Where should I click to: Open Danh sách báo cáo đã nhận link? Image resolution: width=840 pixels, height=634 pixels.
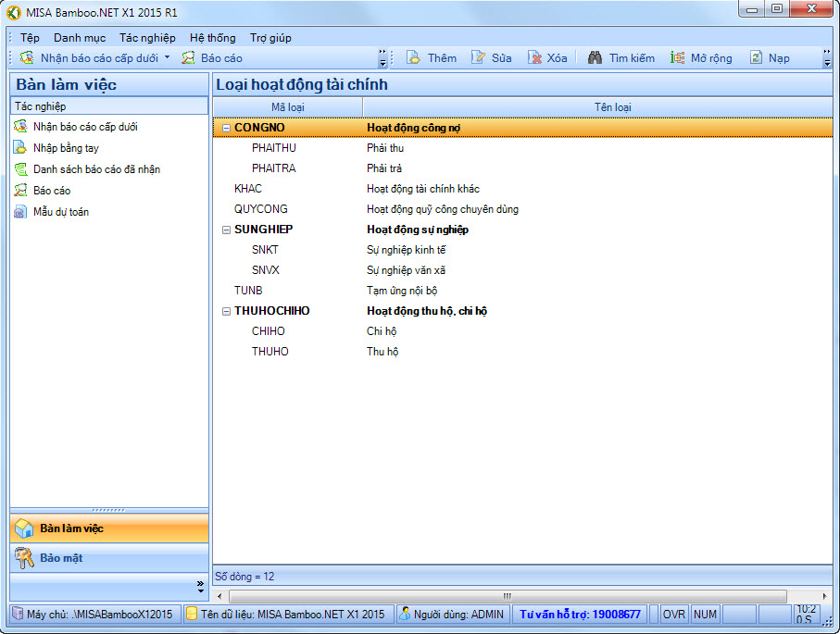coord(97,169)
